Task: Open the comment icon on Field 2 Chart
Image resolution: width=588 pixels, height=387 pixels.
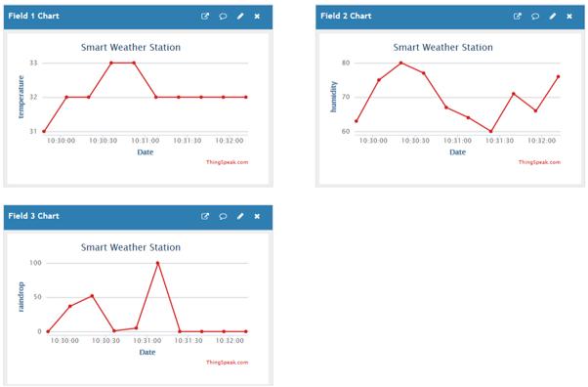Action: click(x=535, y=17)
